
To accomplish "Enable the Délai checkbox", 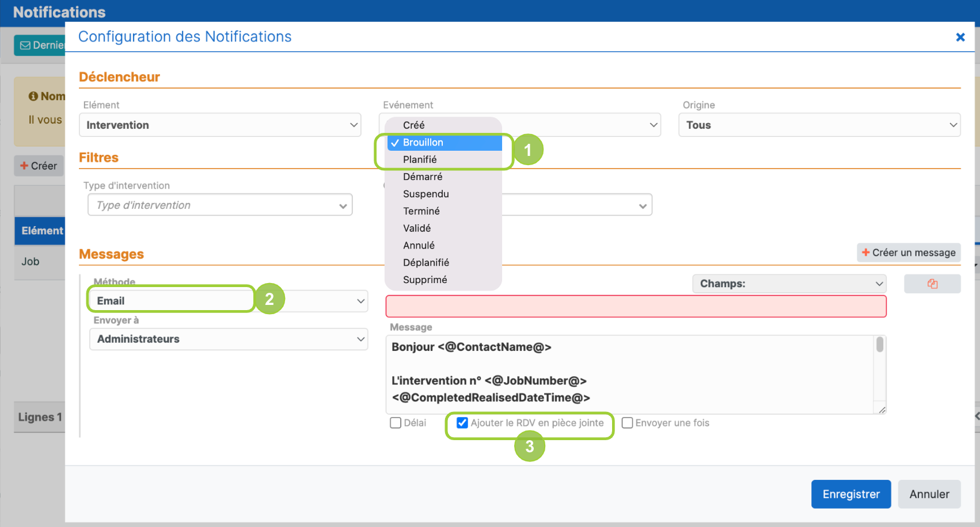I will pos(396,423).
